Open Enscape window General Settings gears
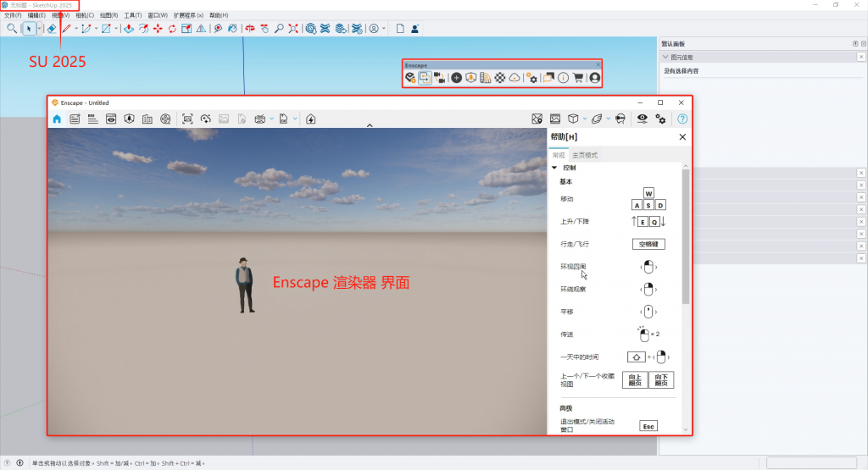Viewport: 868px width, 470px height. click(x=660, y=119)
